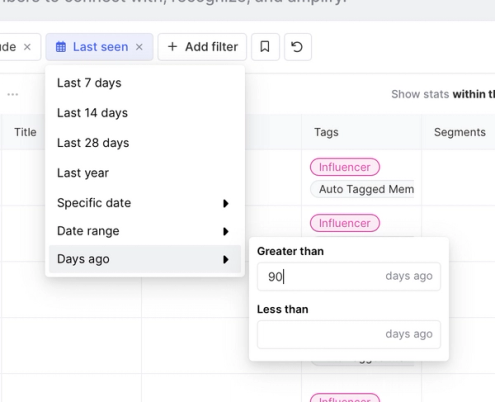Expand the Days ago submenu arrow
Viewport: 495px width, 402px height.
pos(226,259)
